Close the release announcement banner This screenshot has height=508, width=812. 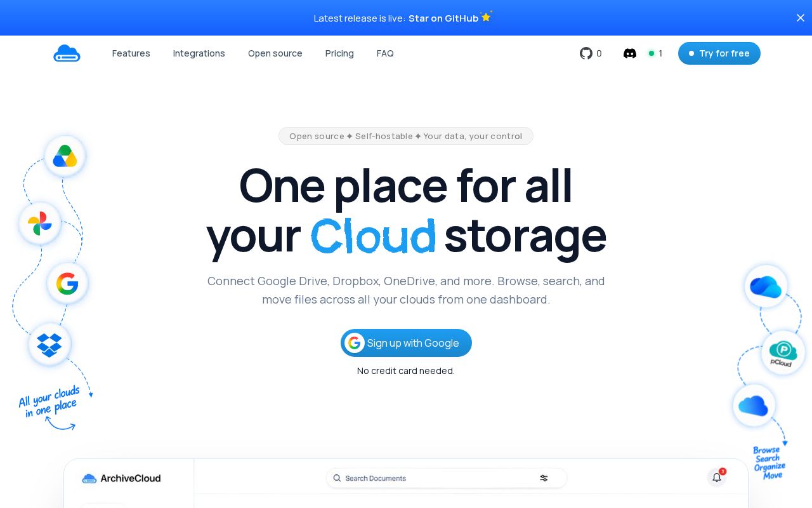(x=801, y=18)
